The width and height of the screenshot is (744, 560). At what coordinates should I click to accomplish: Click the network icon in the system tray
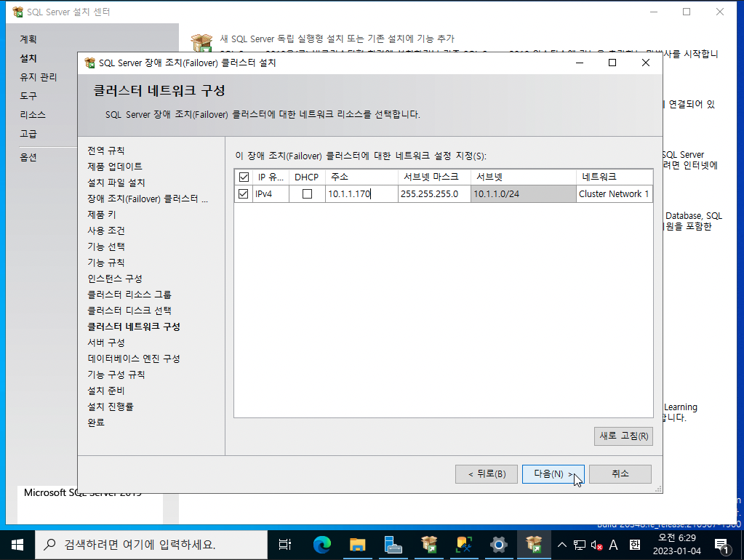click(580, 545)
